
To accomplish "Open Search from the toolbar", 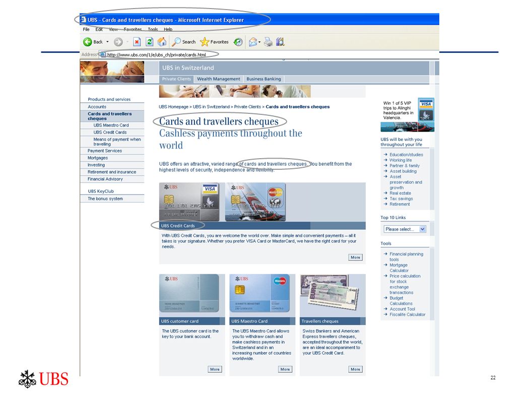I will point(183,42).
